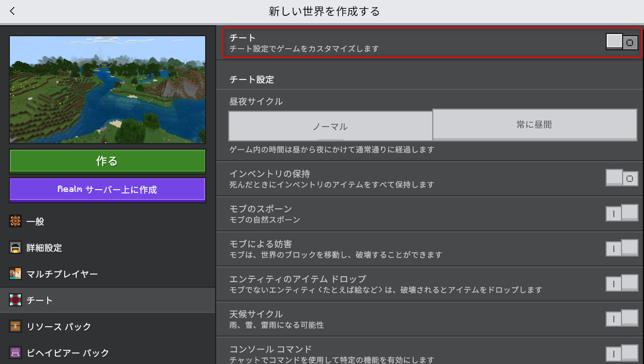Click the text モブの自然スポーン
The height and width of the screenshot is (364, 644).
pos(264,220)
